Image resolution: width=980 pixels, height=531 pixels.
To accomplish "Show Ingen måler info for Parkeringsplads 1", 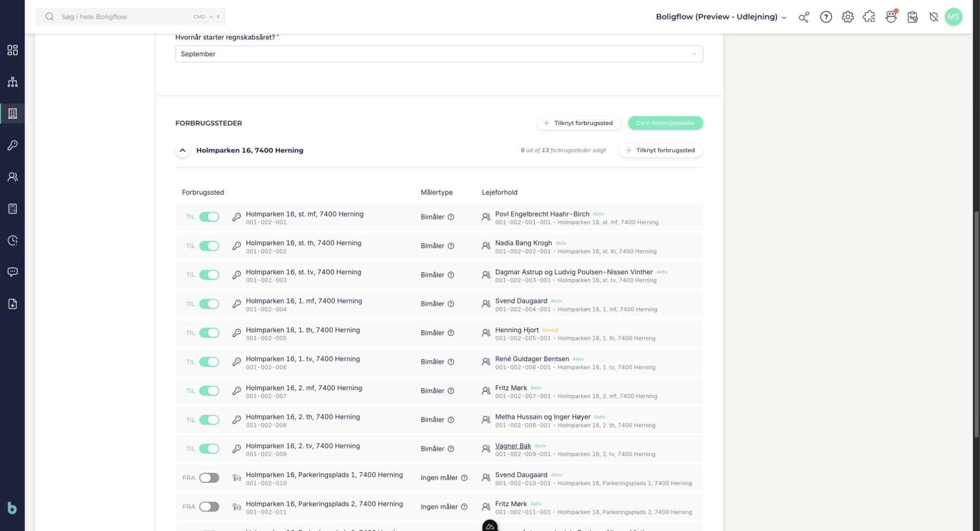I will 464,478.
